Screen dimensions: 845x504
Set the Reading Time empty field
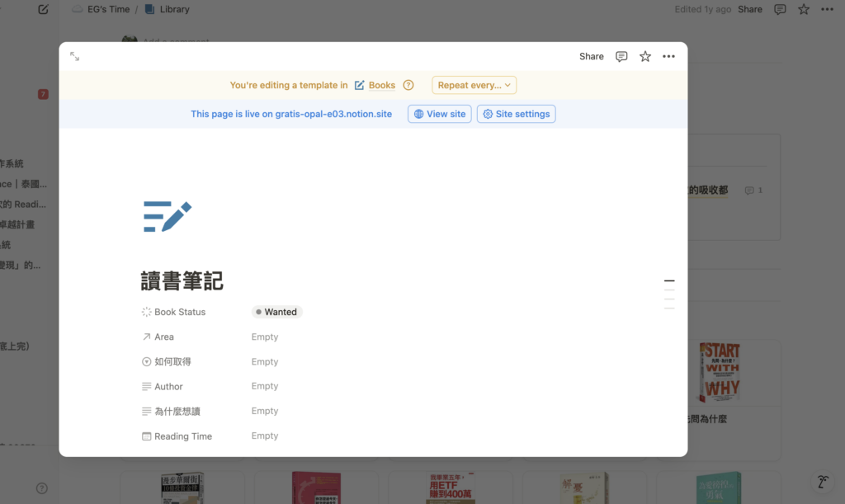[x=265, y=436]
